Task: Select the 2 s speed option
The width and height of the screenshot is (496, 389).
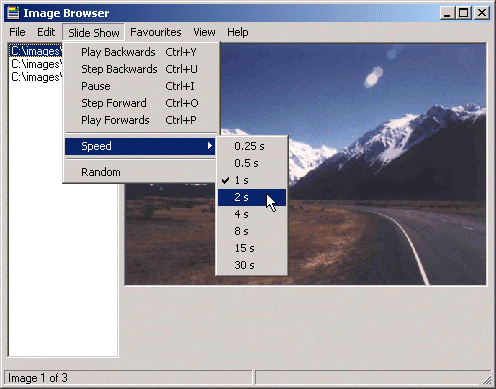Action: pos(252,197)
